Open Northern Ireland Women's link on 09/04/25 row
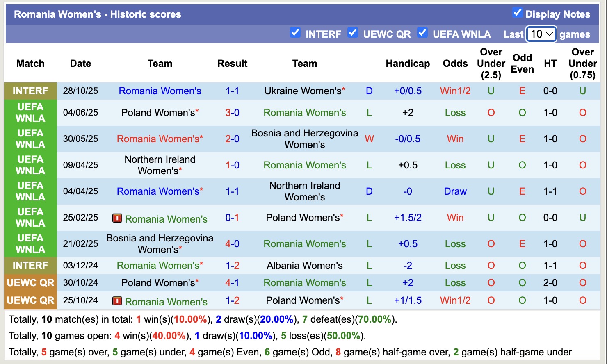The image size is (607, 364). pyautogui.click(x=160, y=165)
